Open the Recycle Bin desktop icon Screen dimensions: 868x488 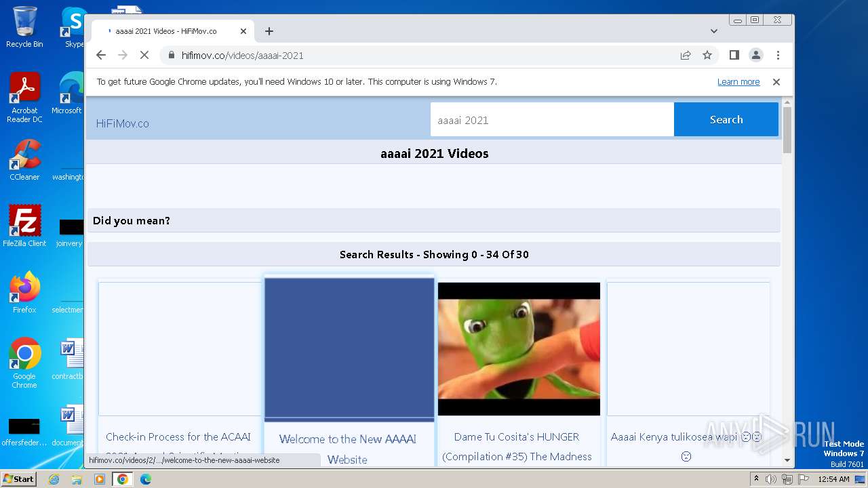tap(24, 27)
